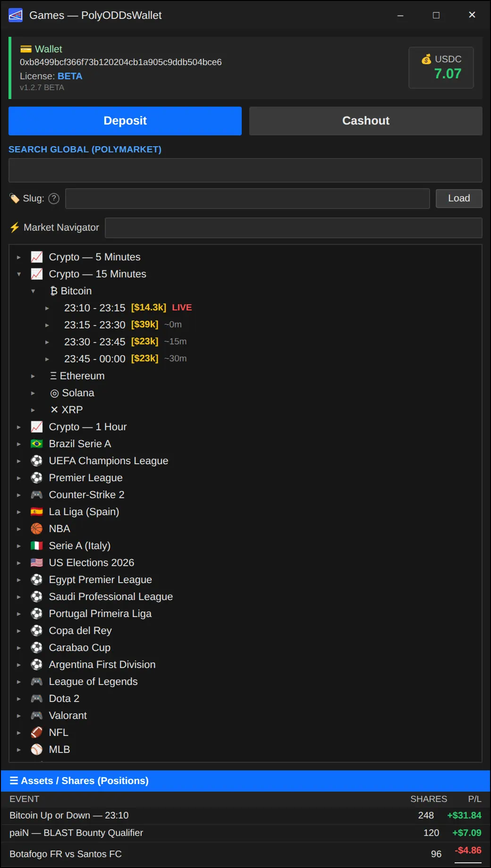491x868 pixels.
Task: Expand the NBA category arrow
Action: click(x=19, y=529)
